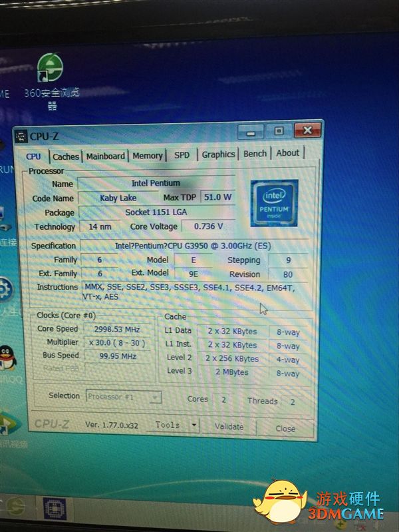The height and width of the screenshot is (532, 399).
Task: Open the gear-shaped desktop icon
Action: pos(5,290)
